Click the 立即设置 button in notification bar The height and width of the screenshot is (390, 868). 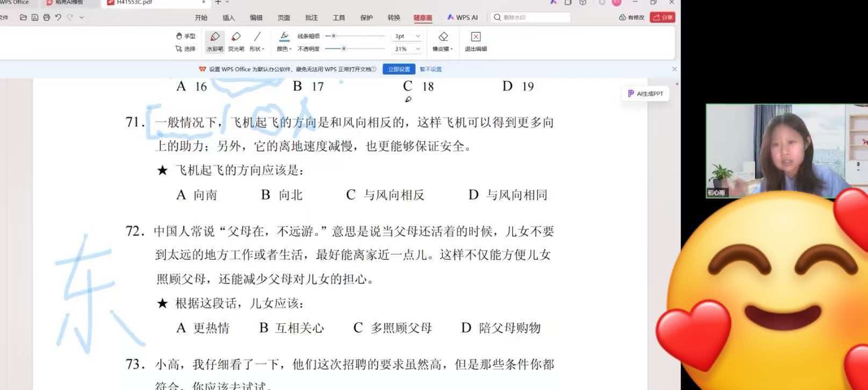399,69
